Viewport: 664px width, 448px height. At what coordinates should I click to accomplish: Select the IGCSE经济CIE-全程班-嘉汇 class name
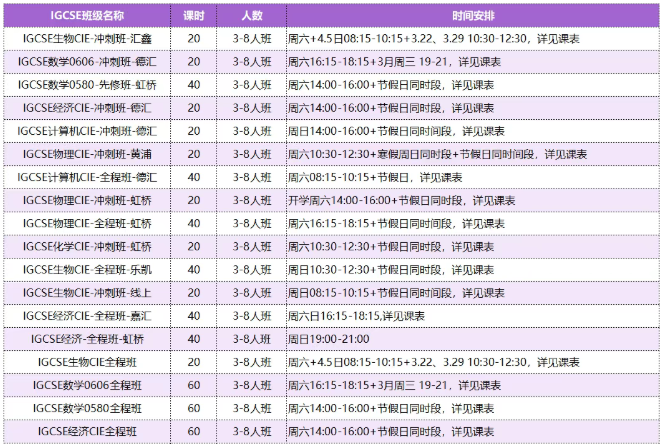(87, 315)
